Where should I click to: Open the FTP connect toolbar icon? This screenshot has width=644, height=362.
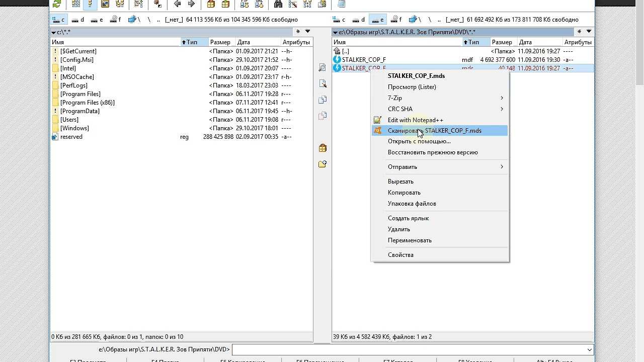(x=245, y=4)
